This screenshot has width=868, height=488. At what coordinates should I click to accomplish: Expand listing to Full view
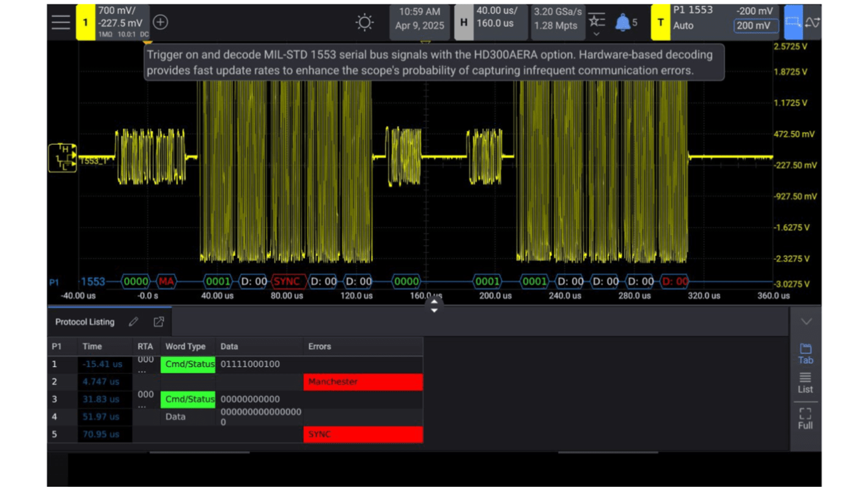pyautogui.click(x=806, y=419)
